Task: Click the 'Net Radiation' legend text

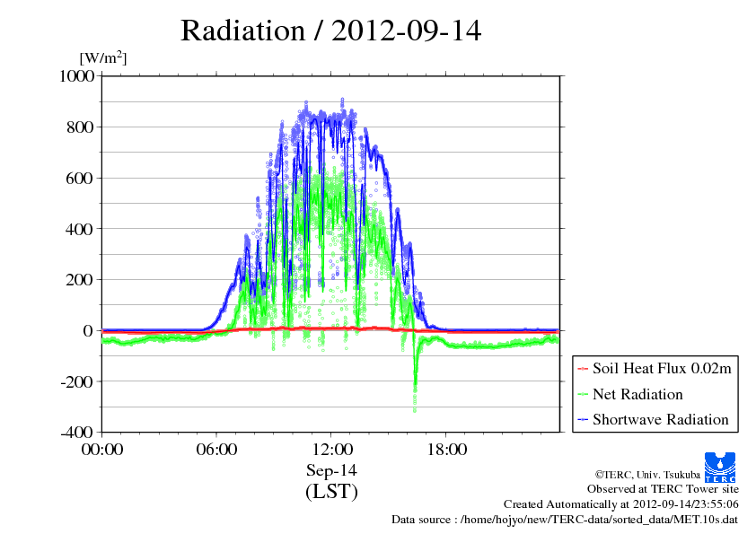Action: (637, 394)
